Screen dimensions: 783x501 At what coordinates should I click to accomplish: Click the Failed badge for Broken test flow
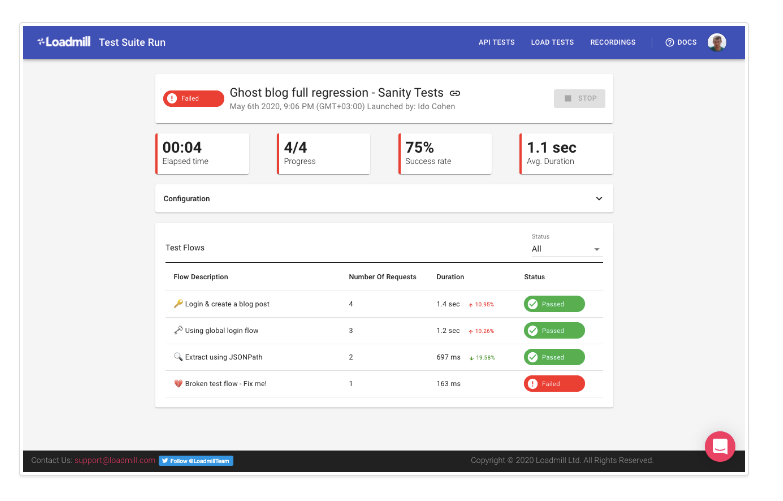pos(554,384)
